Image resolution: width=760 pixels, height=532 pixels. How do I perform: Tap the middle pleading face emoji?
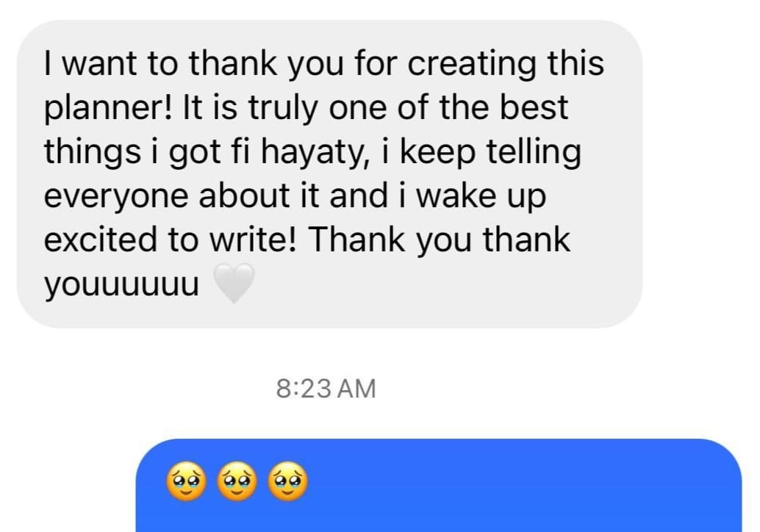tap(237, 481)
